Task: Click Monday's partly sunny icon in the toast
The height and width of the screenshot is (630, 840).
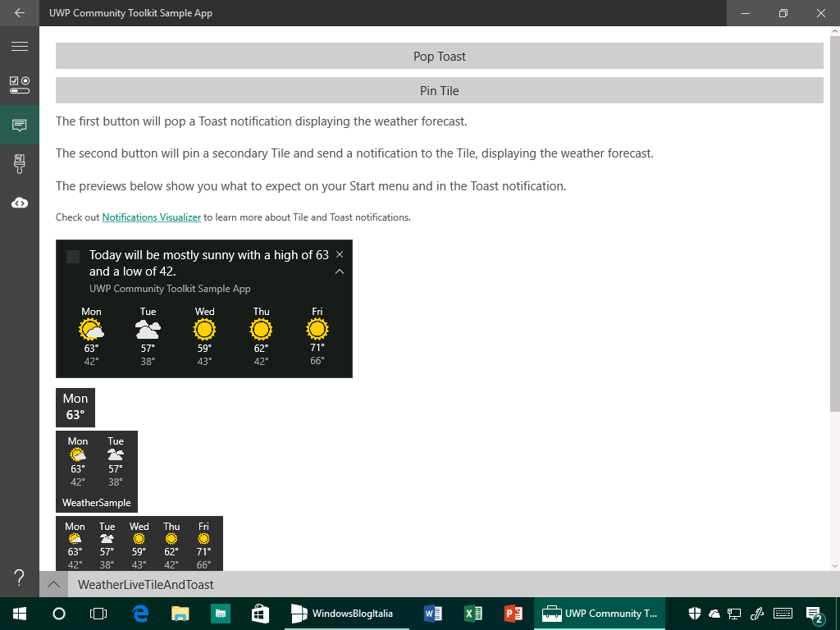Action: pyautogui.click(x=91, y=330)
